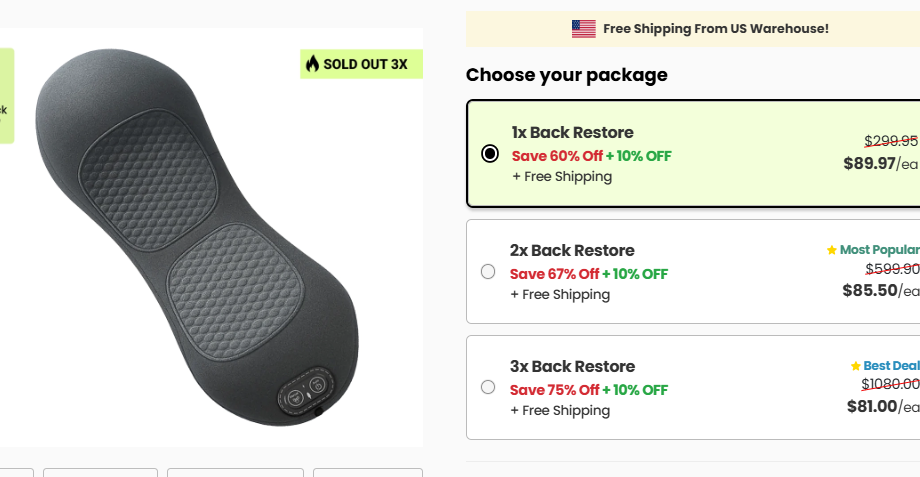The image size is (920, 477).
Task: Click the yellow star beside Best Deal
Action: pyautogui.click(x=855, y=366)
